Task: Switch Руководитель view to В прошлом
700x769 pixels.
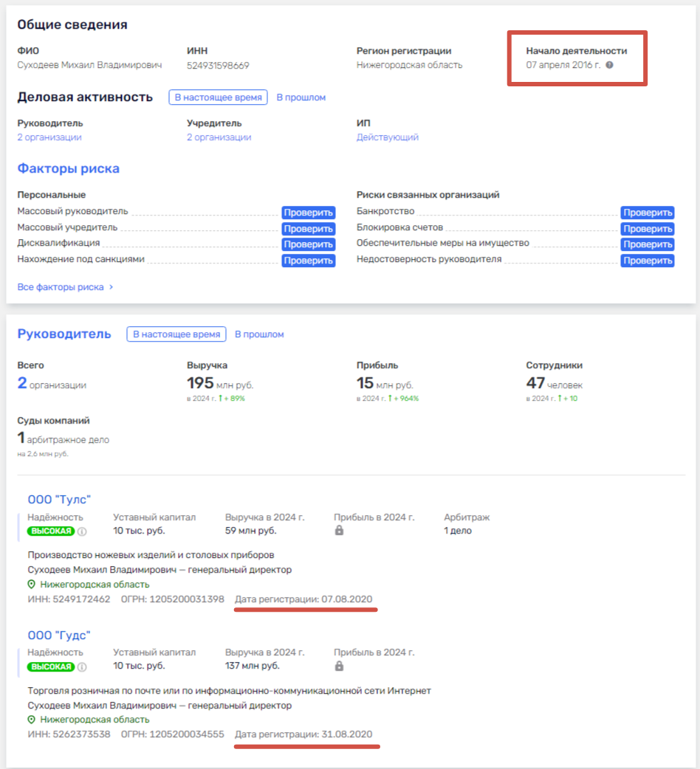Action: (x=261, y=334)
